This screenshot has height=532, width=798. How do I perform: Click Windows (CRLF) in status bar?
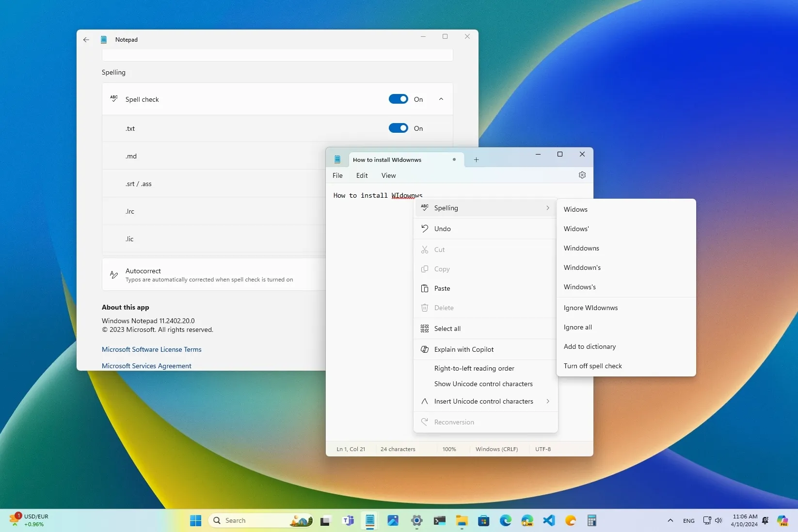coord(496,449)
